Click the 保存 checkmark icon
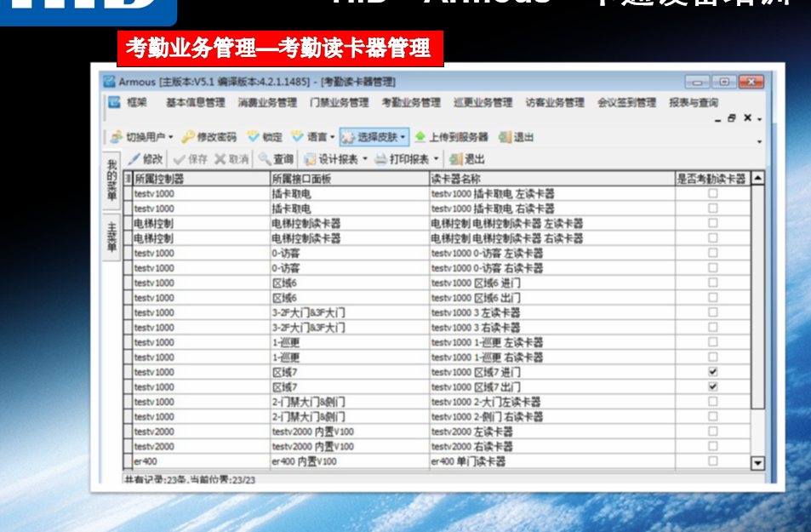This screenshot has height=532, width=811. click(x=180, y=159)
